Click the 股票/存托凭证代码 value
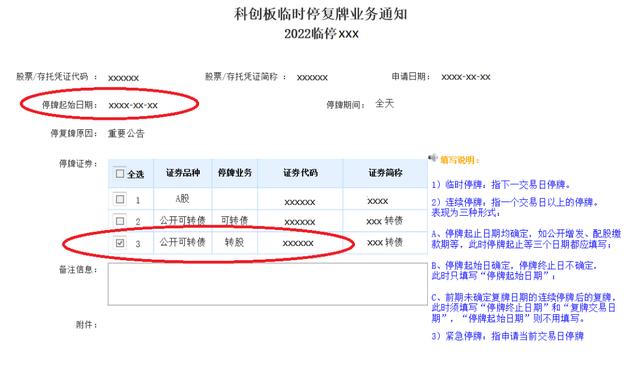Image resolution: width=640 pixels, height=390 pixels. [123, 78]
